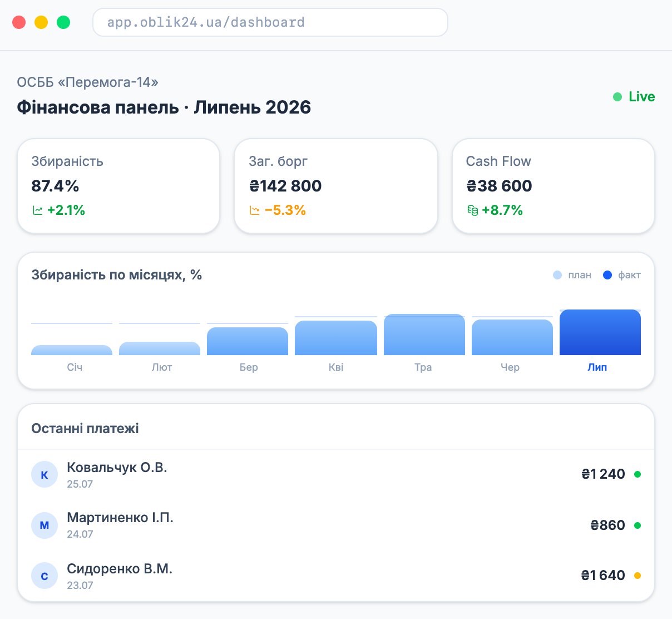Click the yellow status dot next to ₴1 640

point(638,576)
